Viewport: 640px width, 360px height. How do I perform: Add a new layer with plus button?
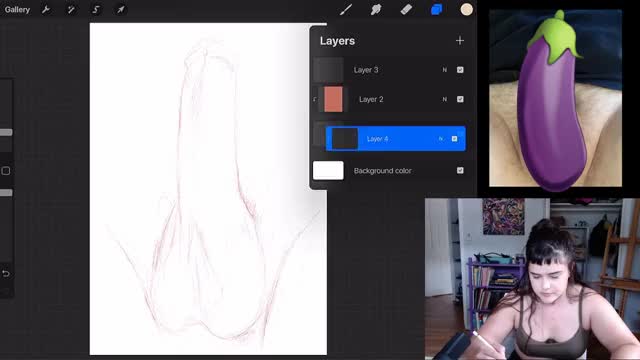(460, 40)
